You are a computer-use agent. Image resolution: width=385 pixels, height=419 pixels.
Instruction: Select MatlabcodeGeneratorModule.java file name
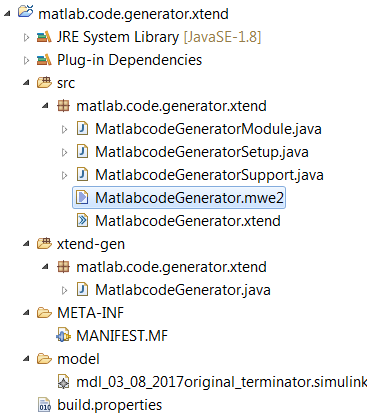pyautogui.click(x=208, y=129)
